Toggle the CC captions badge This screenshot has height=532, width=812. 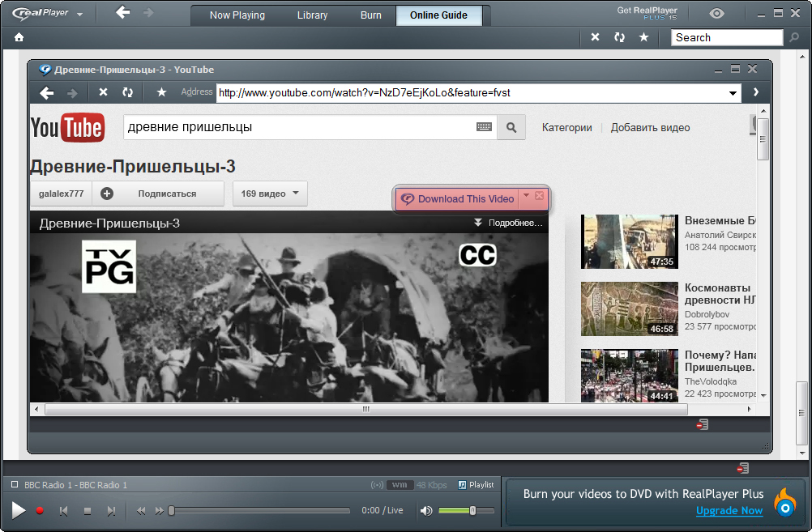point(477,255)
